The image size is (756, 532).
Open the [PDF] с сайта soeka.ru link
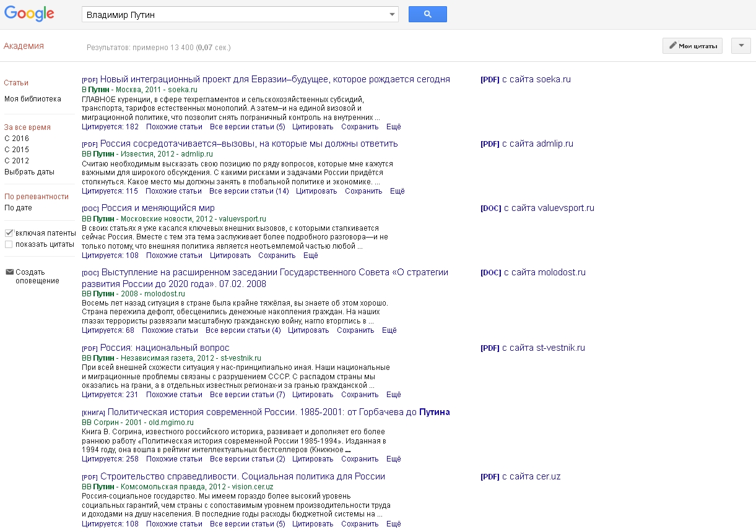pyautogui.click(x=526, y=79)
